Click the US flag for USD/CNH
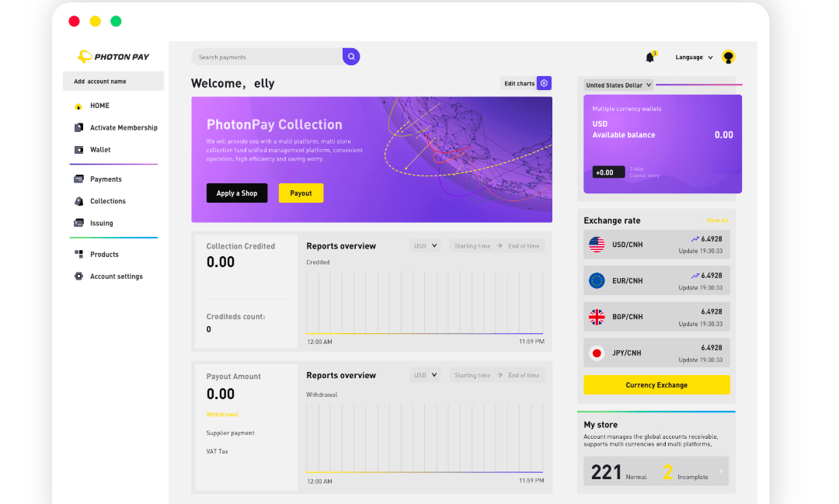The image size is (839, 504). click(x=597, y=245)
